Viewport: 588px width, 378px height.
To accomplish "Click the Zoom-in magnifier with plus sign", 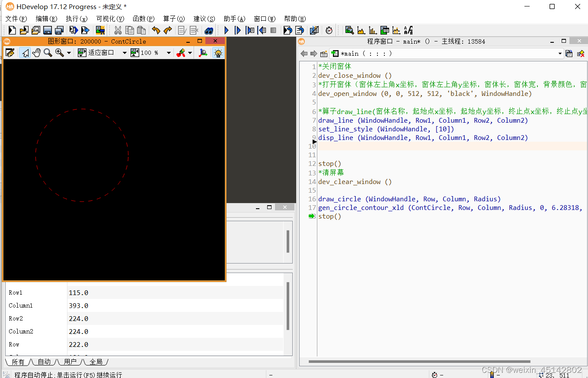I will pyautogui.click(x=60, y=53).
